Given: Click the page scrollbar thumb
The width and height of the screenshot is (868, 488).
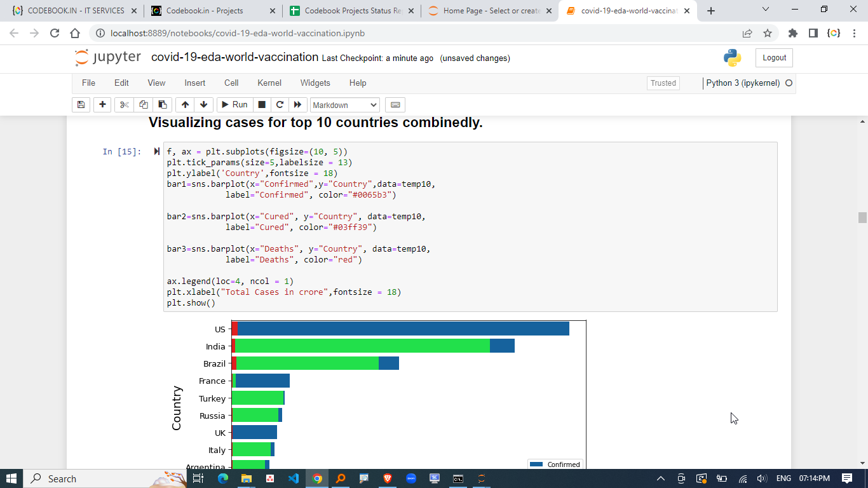Looking at the screenshot, I should point(862,218).
